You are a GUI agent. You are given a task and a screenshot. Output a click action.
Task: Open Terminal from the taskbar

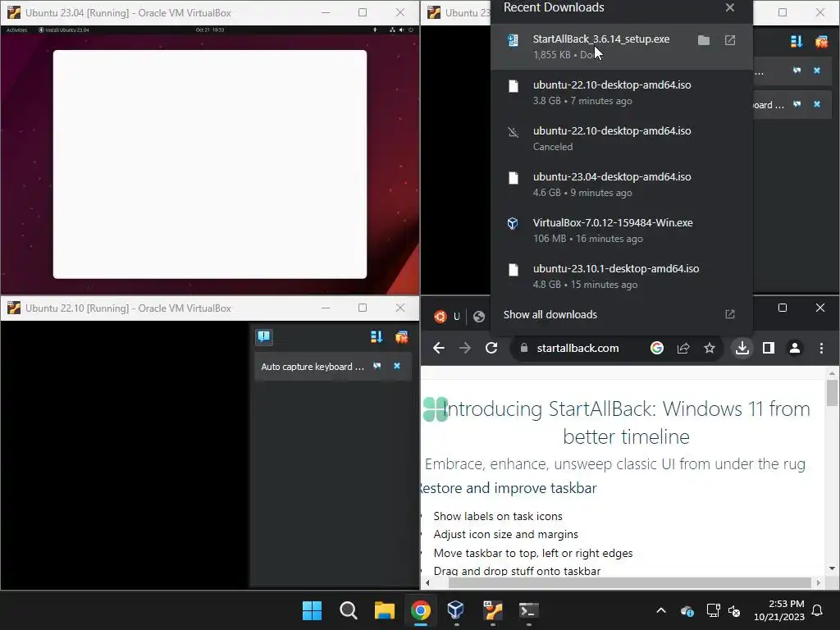[x=529, y=610]
